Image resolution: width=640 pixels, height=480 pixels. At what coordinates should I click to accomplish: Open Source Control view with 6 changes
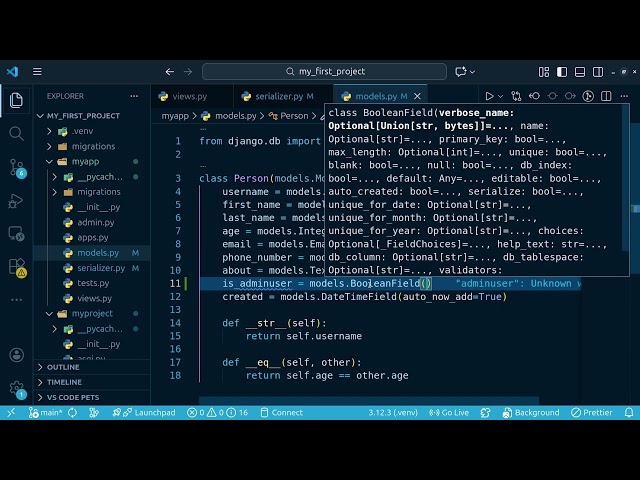pyautogui.click(x=17, y=168)
